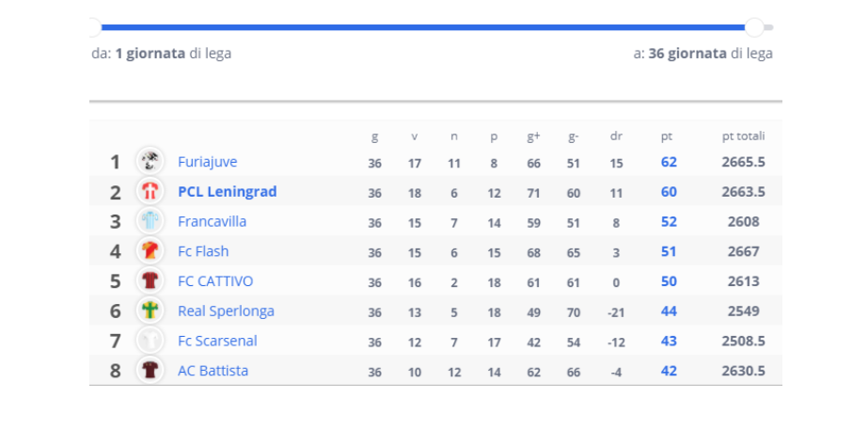Select the FC CATTIVO team name
This screenshot has width=868, height=431.
215,281
